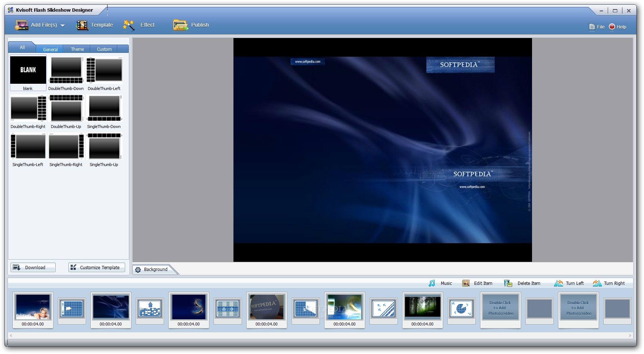Image resolution: width=644 pixels, height=354 pixels.
Task: Switch to the Custom templates tab
Action: 104,49
